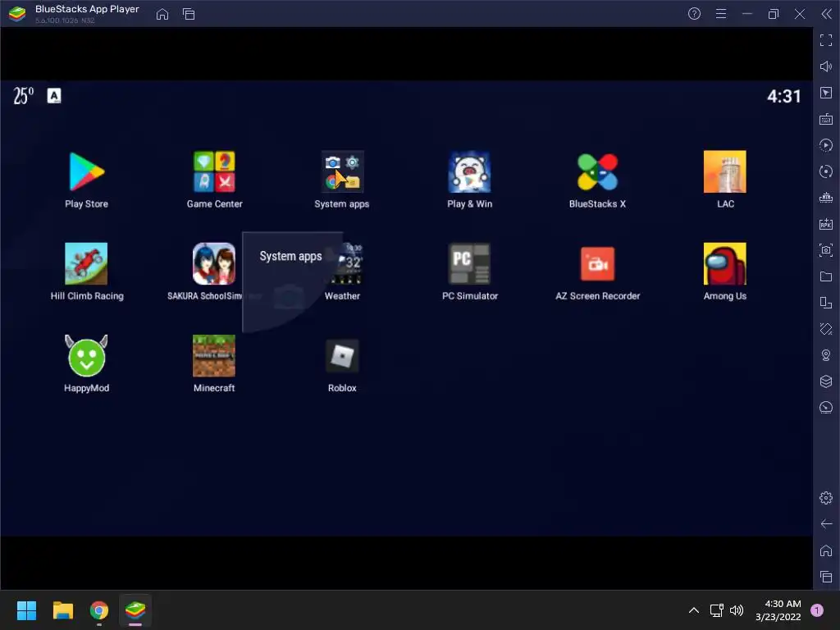Image resolution: width=840 pixels, height=630 pixels.
Task: Click the 25° temperature widget
Action: point(23,96)
